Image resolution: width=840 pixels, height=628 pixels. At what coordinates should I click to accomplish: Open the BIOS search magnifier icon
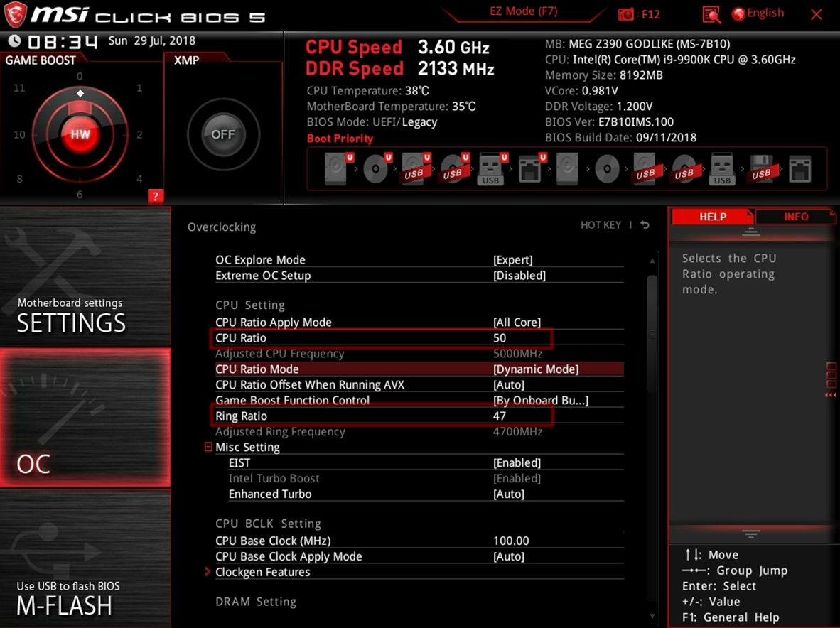click(x=711, y=14)
